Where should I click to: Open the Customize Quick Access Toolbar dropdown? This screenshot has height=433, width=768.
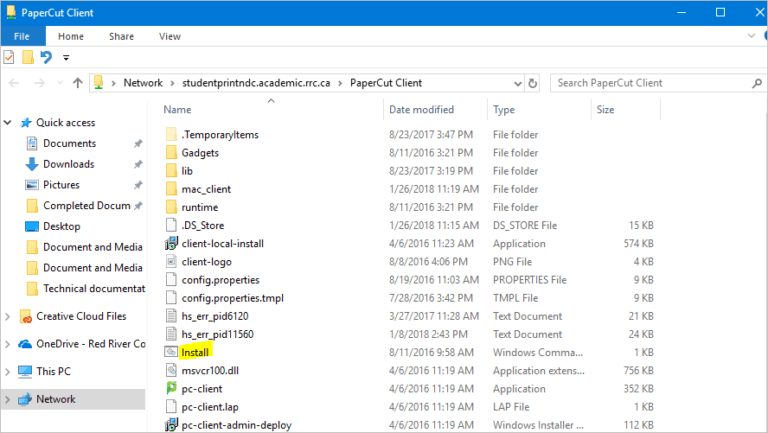66,58
